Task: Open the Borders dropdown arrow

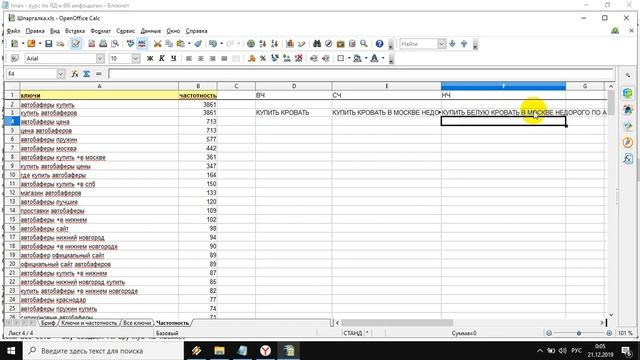Action: coord(349,58)
